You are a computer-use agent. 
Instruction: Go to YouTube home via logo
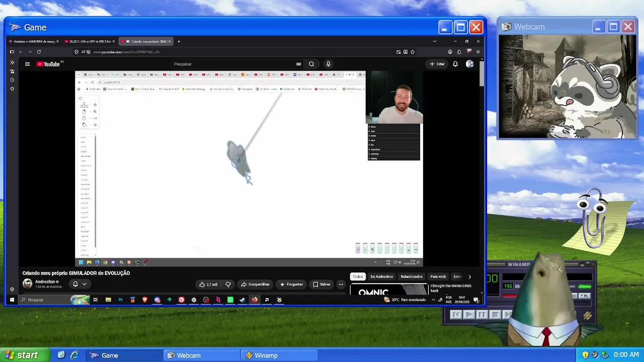tap(48, 64)
